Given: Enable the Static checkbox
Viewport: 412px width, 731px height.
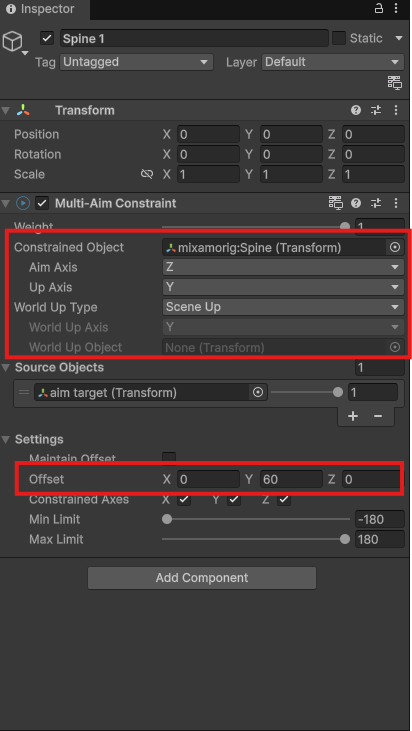Looking at the screenshot, I should 339,38.
